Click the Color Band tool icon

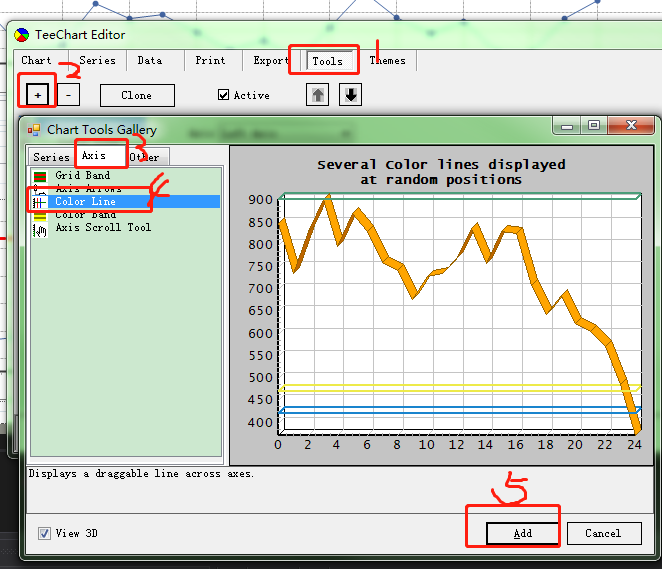click(x=40, y=216)
